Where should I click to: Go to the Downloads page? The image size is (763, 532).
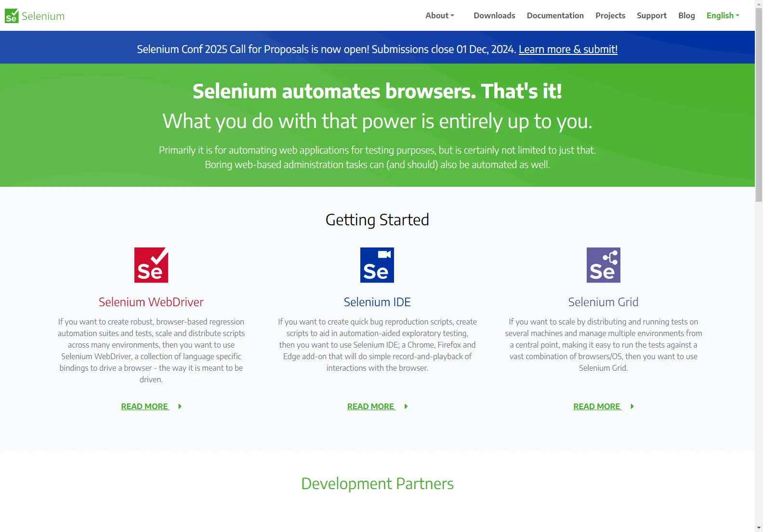(494, 15)
